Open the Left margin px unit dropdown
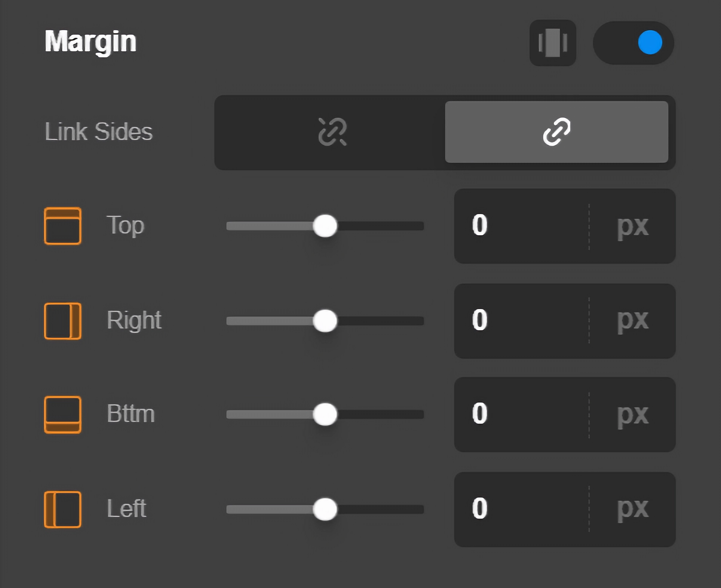The height and width of the screenshot is (588, 721). [x=632, y=509]
